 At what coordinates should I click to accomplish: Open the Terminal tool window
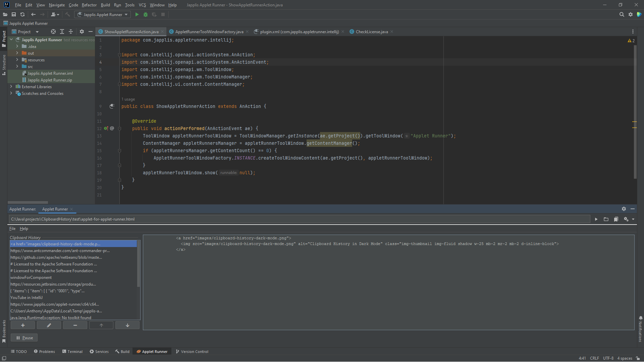pyautogui.click(x=72, y=352)
